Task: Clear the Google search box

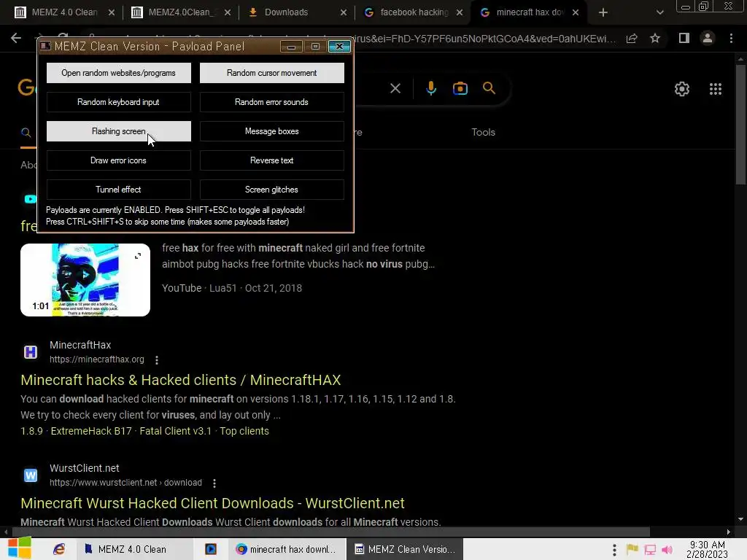Action: point(395,88)
